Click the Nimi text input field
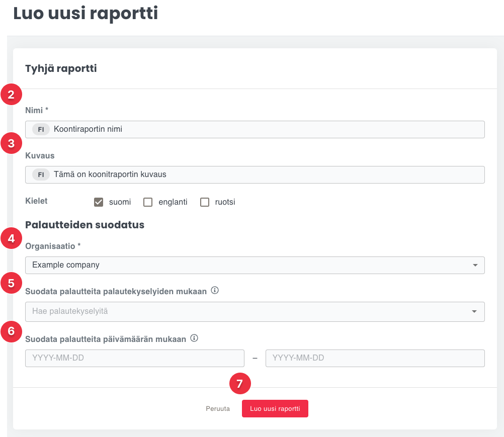The height and width of the screenshot is (437, 504). point(255,130)
